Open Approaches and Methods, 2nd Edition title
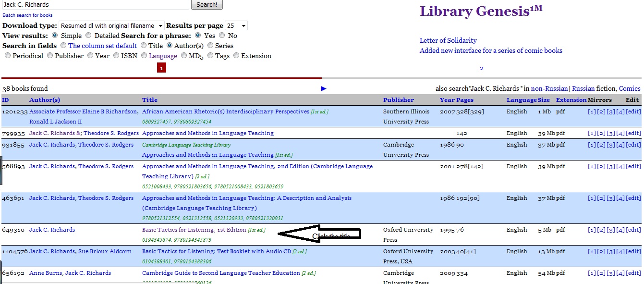 (257, 171)
